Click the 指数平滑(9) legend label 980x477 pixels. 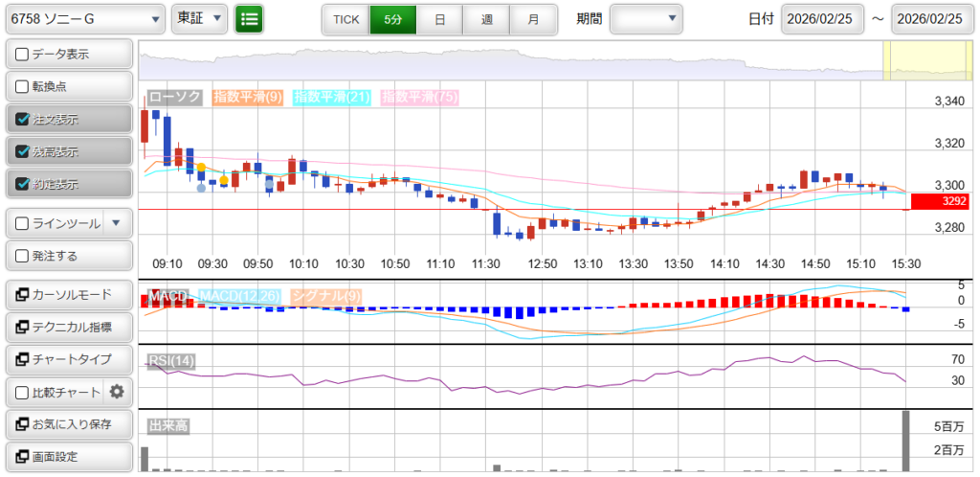247,97
